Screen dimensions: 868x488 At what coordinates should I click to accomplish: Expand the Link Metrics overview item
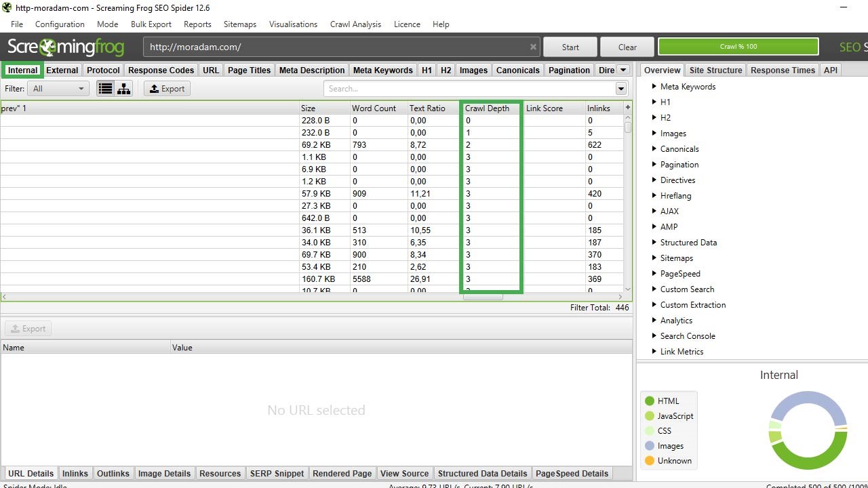click(x=654, y=352)
